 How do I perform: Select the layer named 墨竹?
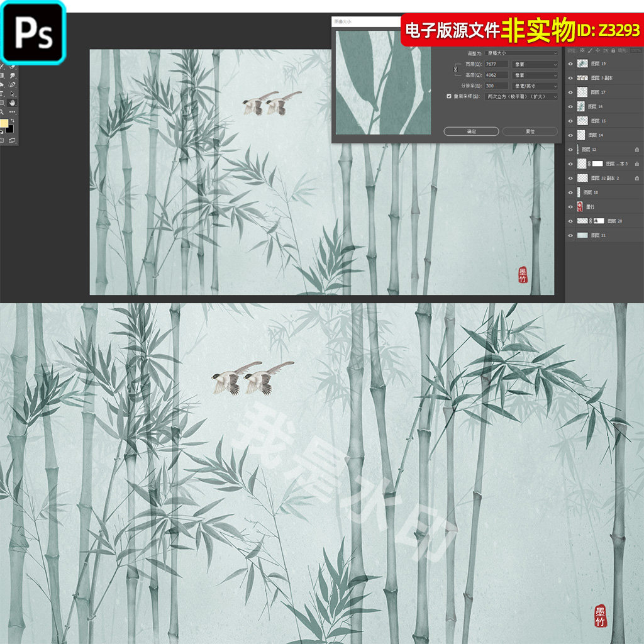pos(590,206)
